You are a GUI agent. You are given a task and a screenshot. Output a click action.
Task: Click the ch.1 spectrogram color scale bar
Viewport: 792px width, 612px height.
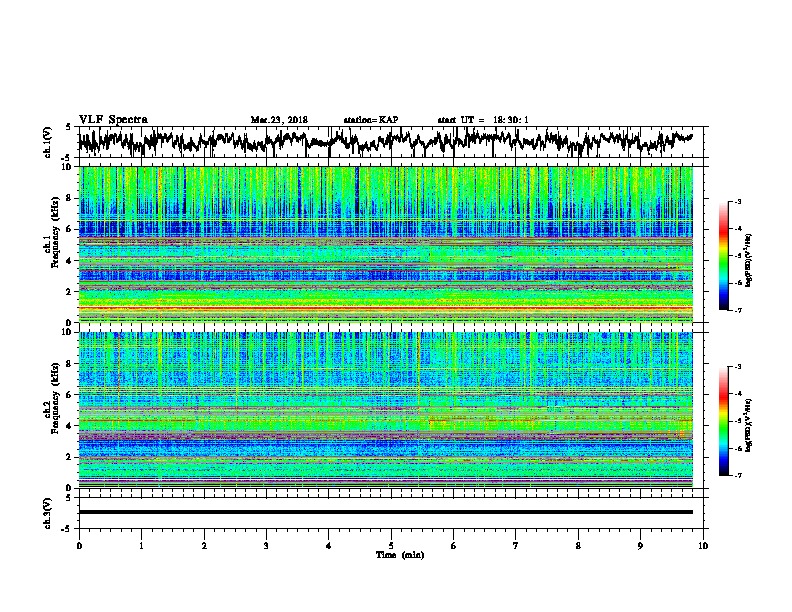click(723, 256)
